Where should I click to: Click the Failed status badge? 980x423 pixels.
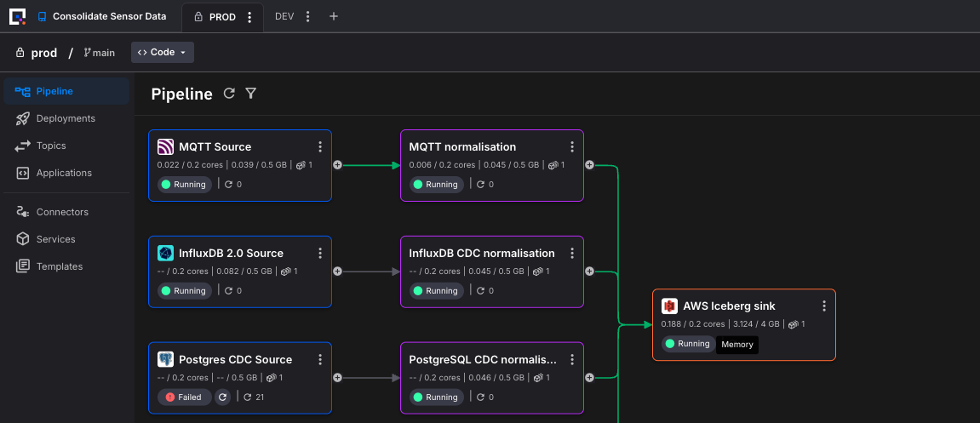(185, 397)
